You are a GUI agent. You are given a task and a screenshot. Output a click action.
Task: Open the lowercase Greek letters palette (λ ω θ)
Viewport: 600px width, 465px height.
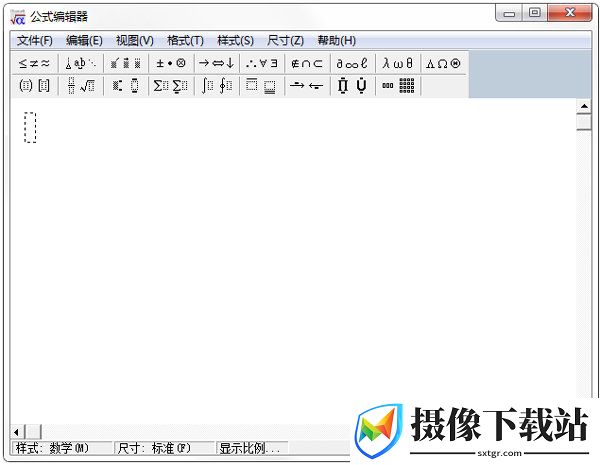398,63
